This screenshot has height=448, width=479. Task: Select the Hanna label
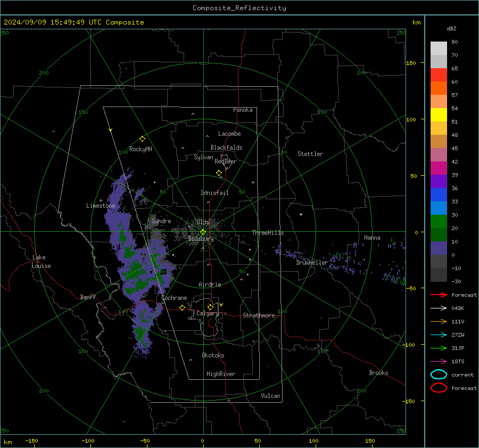tap(372, 238)
